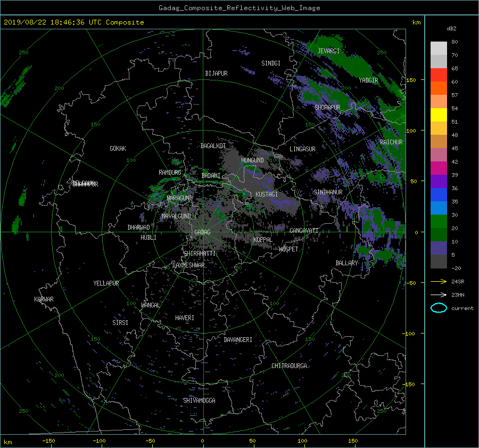Viewport: 479px width, 448px height.
Task: Click the SHIVAMOGGA label
Action: 199,401
